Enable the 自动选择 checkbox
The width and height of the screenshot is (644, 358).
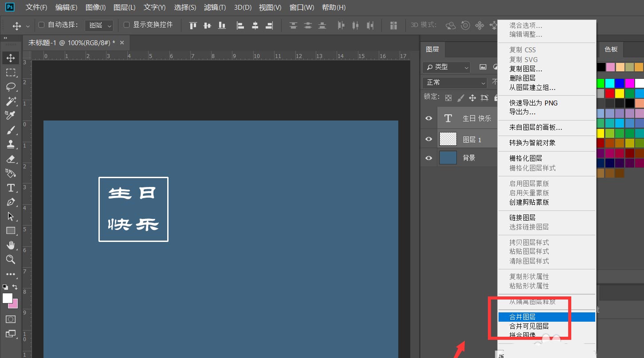coord(42,25)
